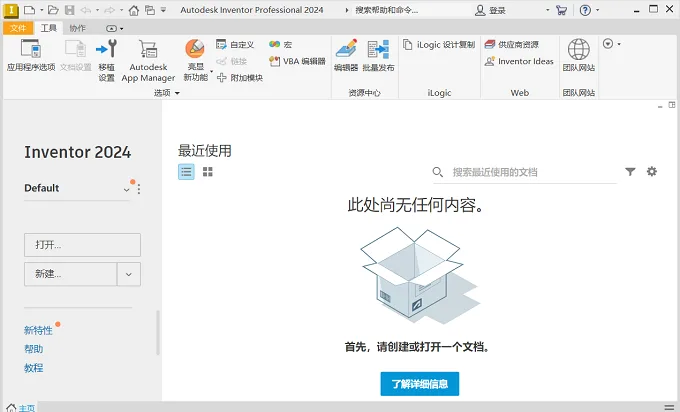Open the ribbon appearance dropdown beside 协作
680x412 pixels.
114,29
